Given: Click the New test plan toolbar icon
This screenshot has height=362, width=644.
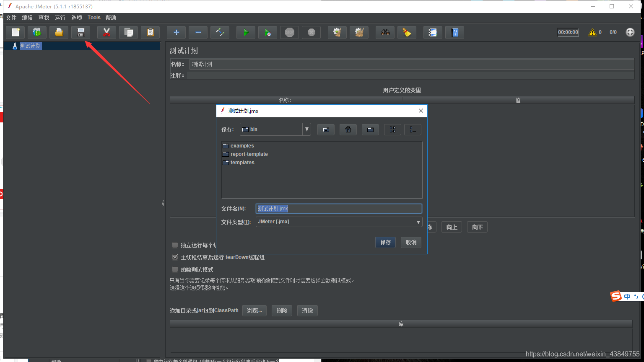Looking at the screenshot, I should coord(16,32).
